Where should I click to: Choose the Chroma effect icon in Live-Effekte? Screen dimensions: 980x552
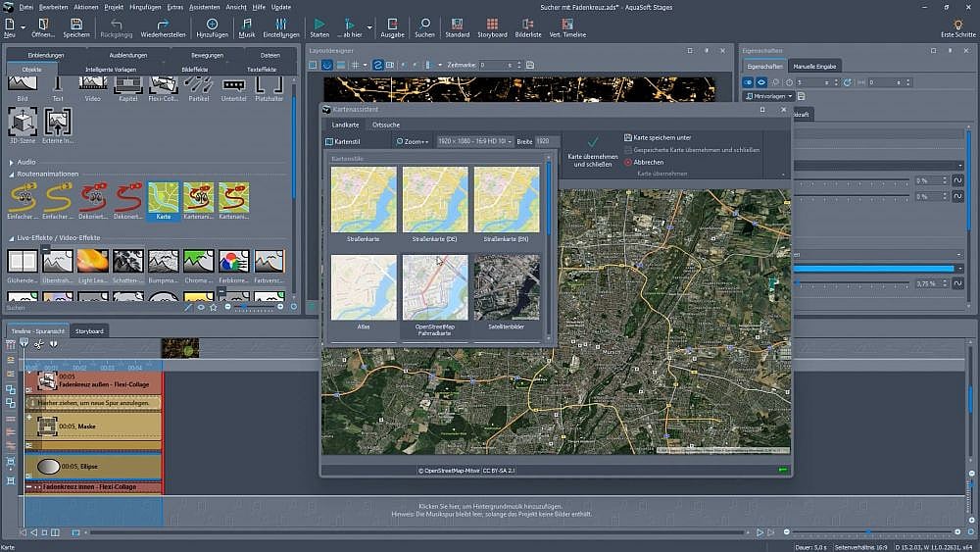click(198, 263)
